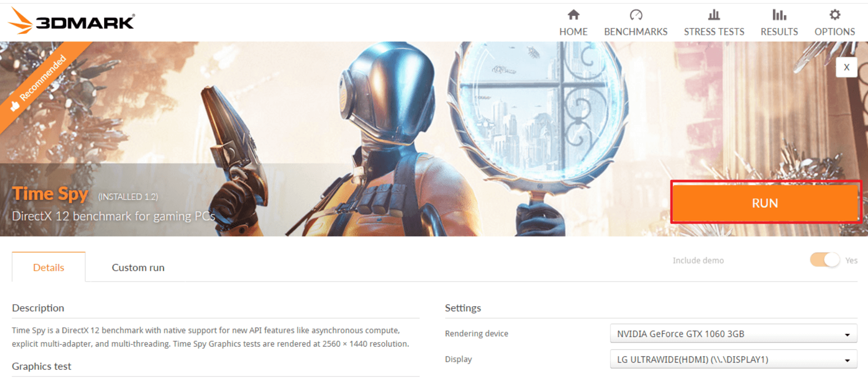Click the STRESS TESTS menu label

point(714,32)
